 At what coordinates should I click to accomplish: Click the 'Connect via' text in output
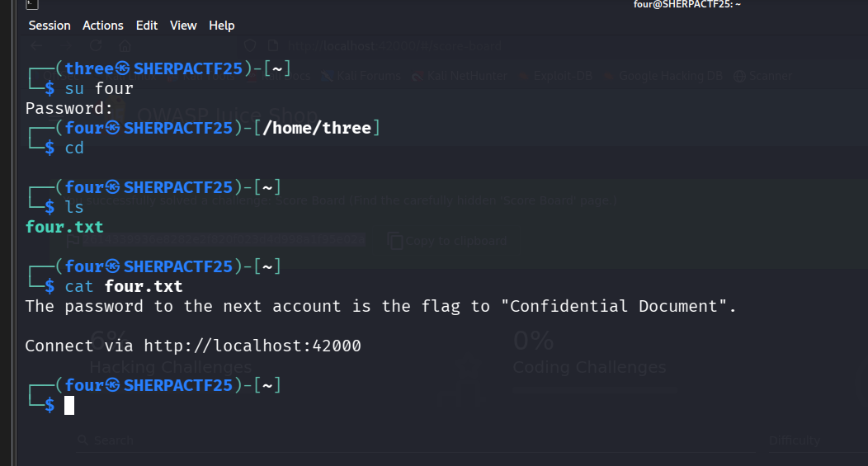[79, 346]
